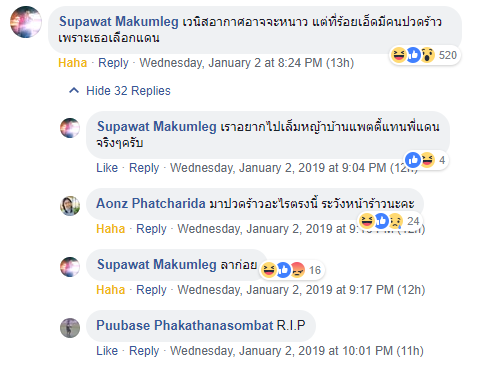The width and height of the screenshot is (496, 367).
Task: Collapse replies via Hide 32 Replies text
Action: tap(128, 91)
